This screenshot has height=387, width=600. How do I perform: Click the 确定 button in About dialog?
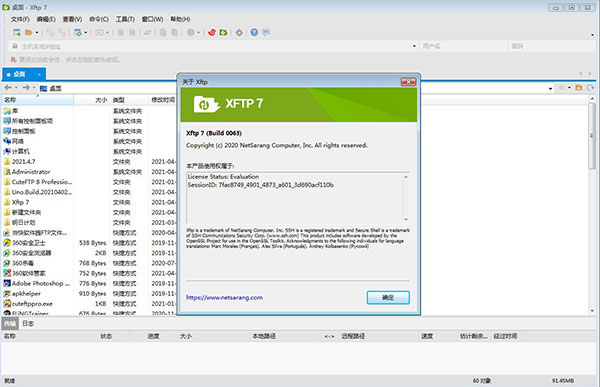(388, 297)
